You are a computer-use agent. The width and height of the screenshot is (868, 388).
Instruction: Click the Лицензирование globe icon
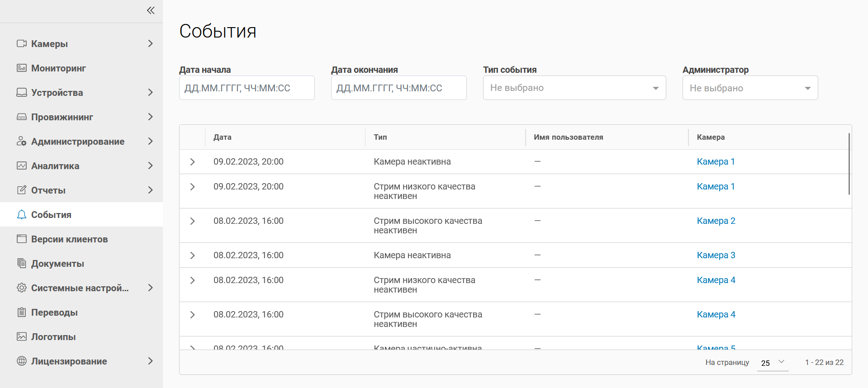click(22, 361)
